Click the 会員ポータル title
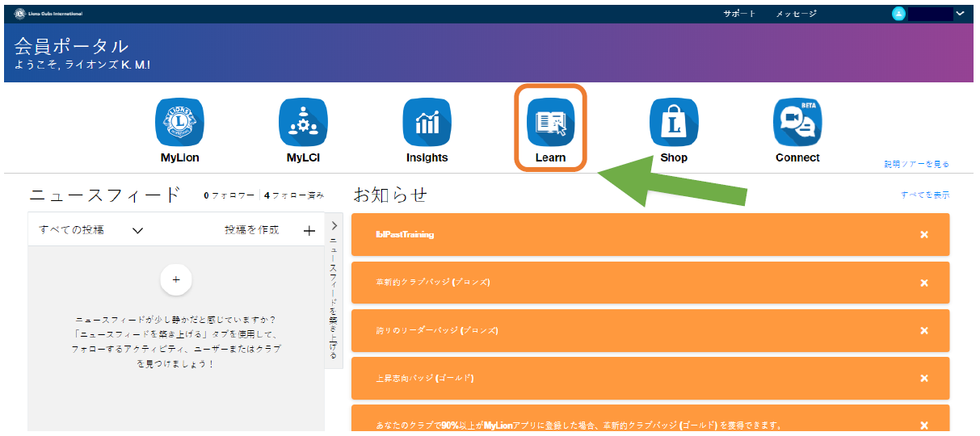 tap(72, 45)
